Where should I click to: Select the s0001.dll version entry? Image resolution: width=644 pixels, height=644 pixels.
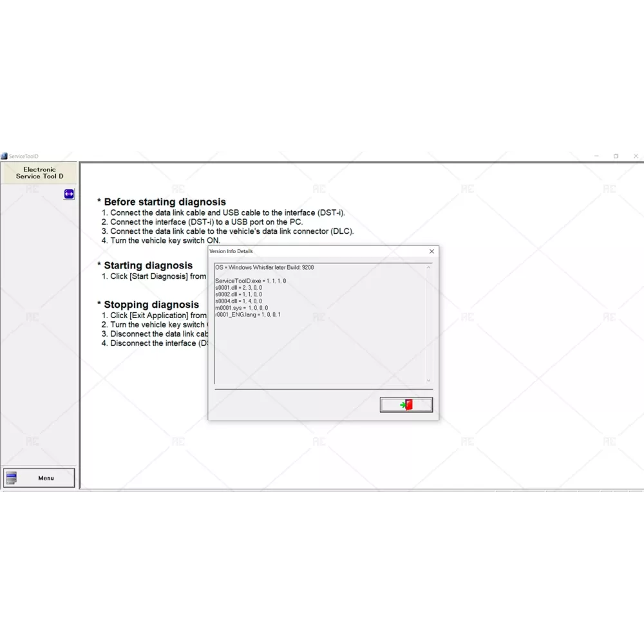point(238,288)
